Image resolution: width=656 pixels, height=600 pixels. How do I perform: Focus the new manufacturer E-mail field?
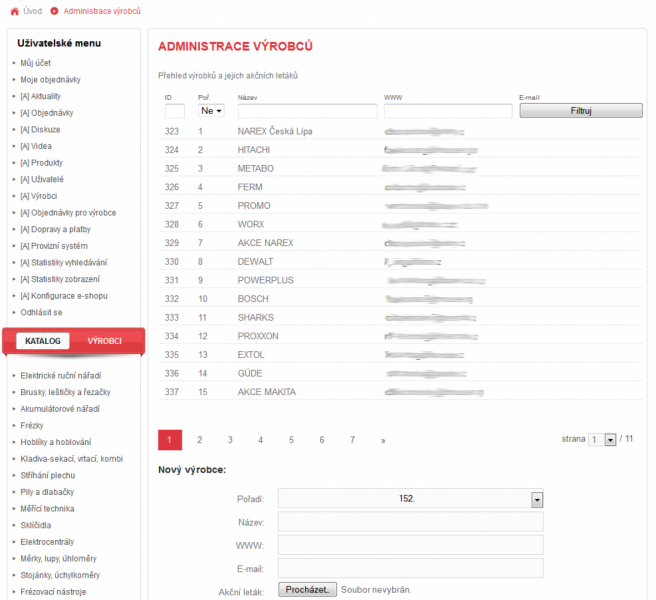pyautogui.click(x=410, y=568)
